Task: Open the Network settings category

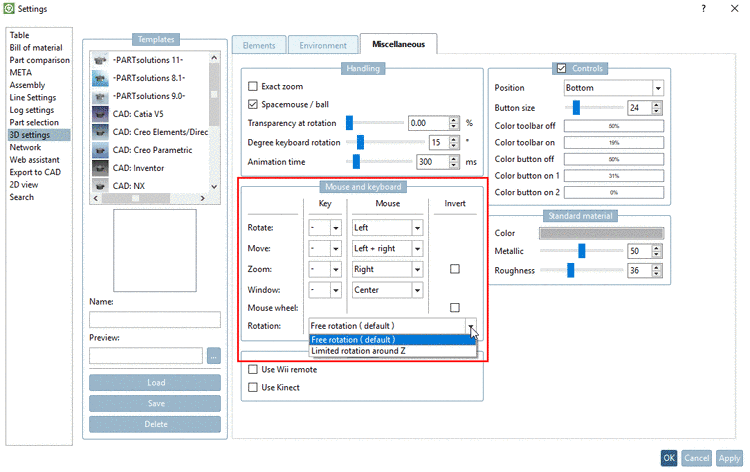Action: tap(25, 147)
